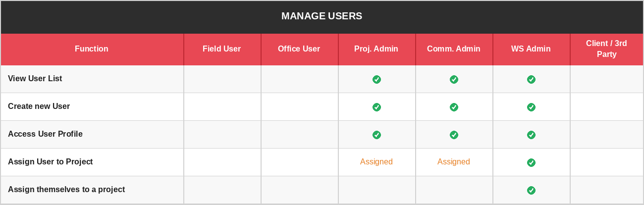Select the Office User column header
The height and width of the screenshot is (205, 644).
point(299,49)
